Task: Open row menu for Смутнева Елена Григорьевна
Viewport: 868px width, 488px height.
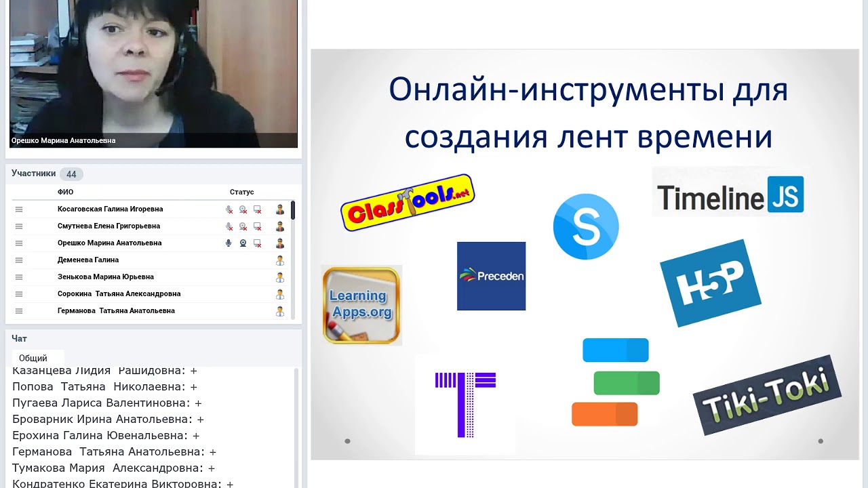Action: coord(19,226)
